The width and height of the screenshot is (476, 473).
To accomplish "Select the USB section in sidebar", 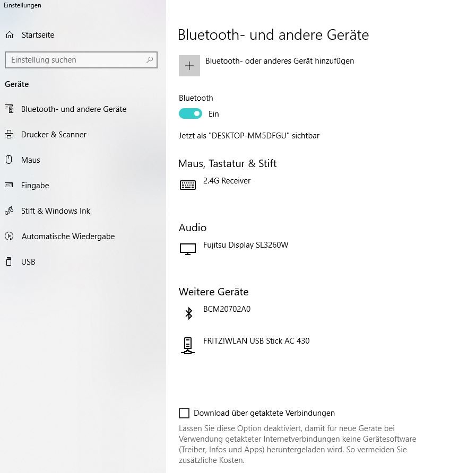I will [x=28, y=262].
